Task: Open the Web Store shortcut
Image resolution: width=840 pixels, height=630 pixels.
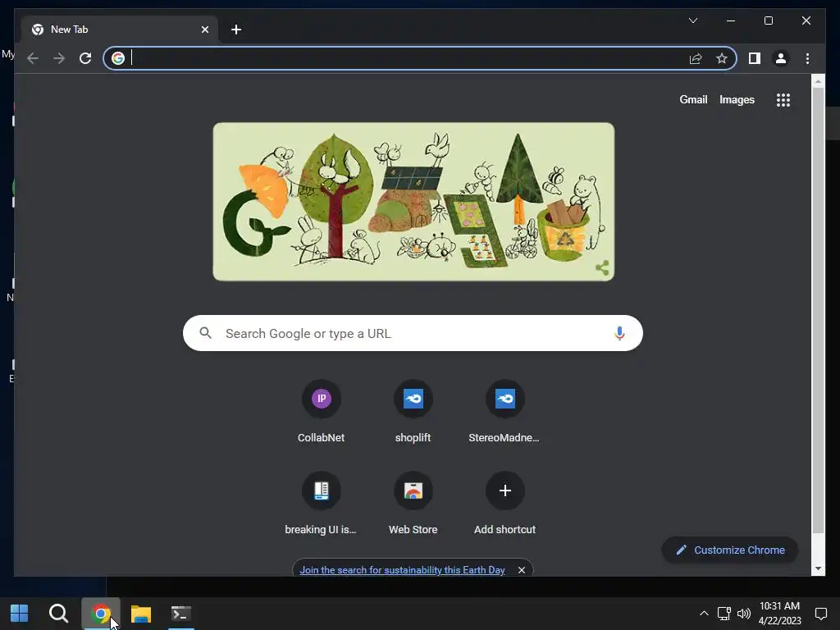Action: tap(413, 504)
